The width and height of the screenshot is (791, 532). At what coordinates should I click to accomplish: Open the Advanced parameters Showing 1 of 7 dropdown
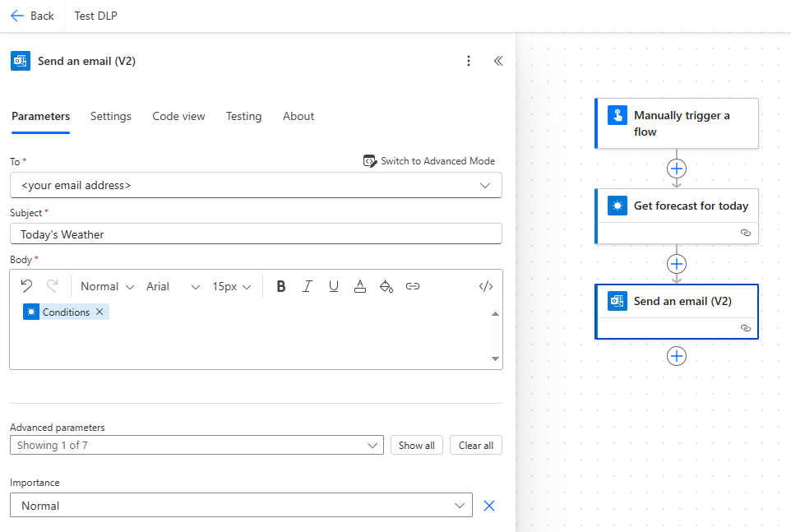point(197,446)
